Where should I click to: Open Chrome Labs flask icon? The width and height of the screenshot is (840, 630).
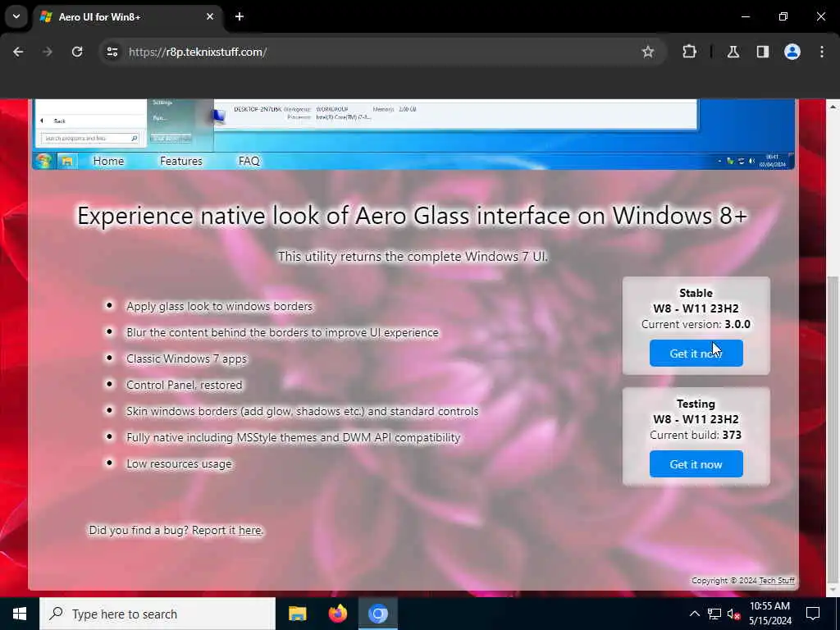tap(733, 52)
